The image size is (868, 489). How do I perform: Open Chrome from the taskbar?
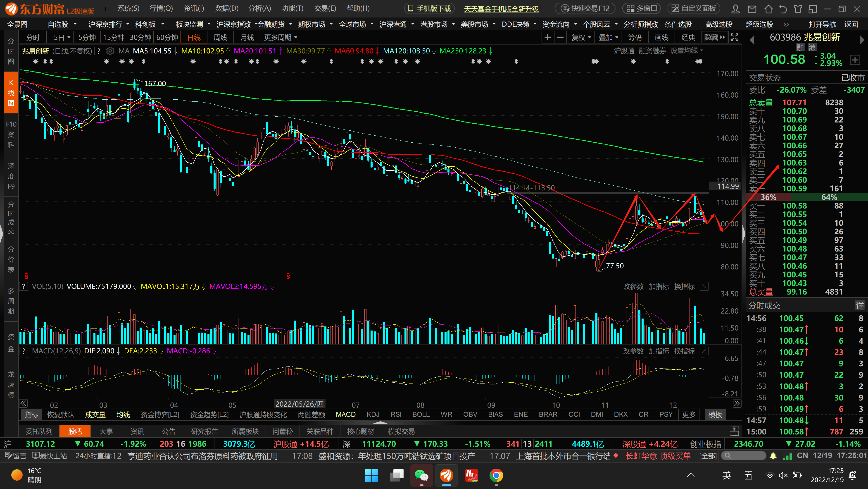coord(496,476)
